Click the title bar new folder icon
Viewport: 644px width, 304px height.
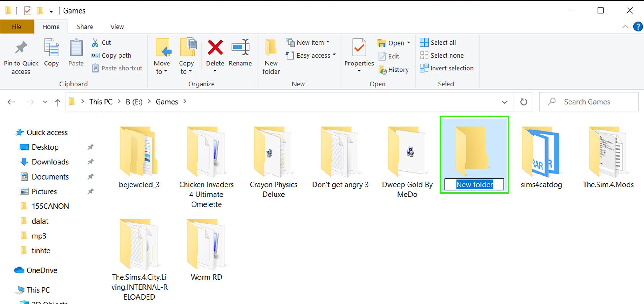pos(40,11)
